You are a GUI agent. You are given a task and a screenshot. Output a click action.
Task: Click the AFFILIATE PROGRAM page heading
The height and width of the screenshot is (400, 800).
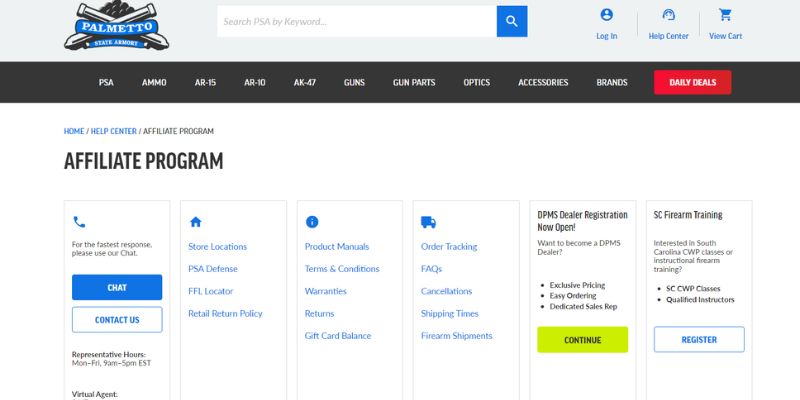pos(143,161)
